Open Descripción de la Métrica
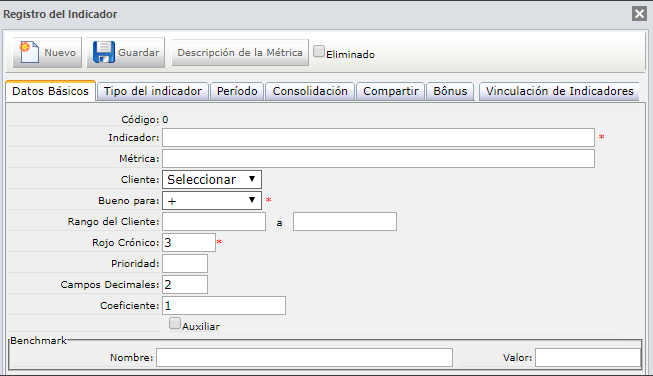The height and width of the screenshot is (376, 653). pos(240,52)
